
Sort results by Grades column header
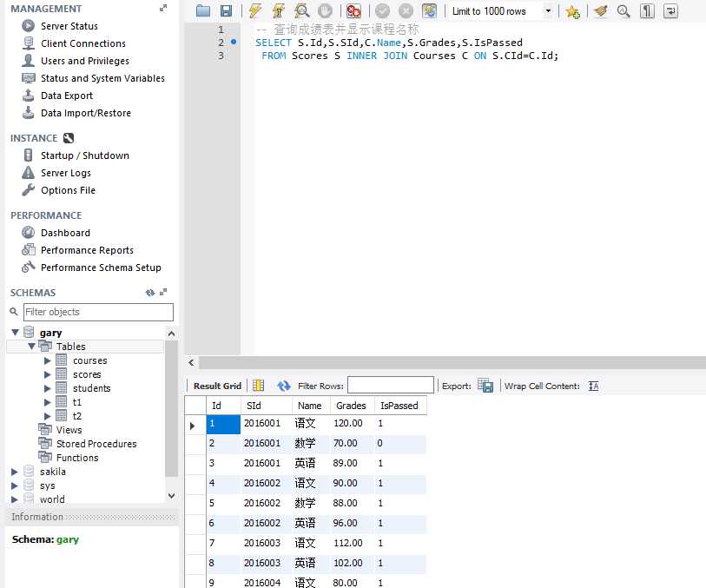tap(351, 406)
